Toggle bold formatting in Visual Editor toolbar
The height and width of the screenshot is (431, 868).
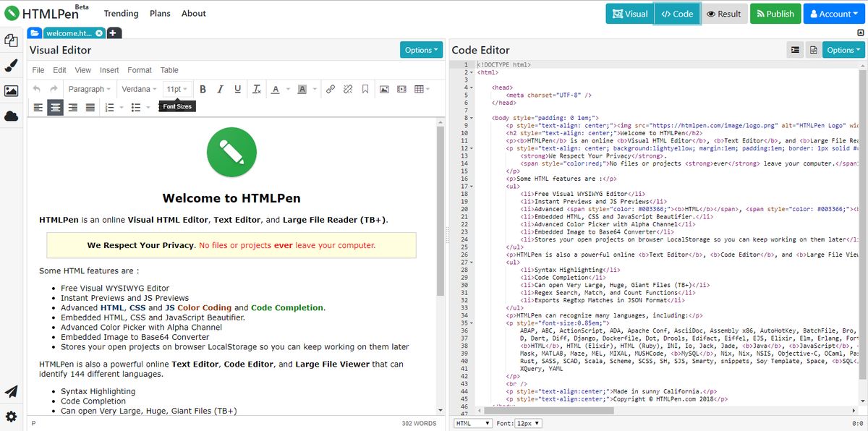click(203, 89)
